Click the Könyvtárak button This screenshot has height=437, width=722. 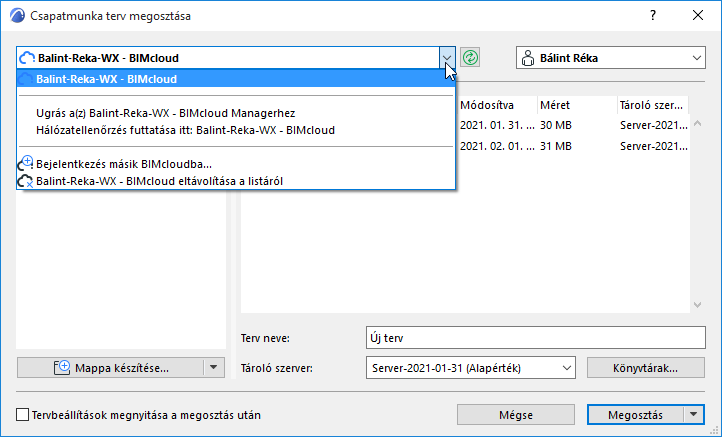(646, 368)
